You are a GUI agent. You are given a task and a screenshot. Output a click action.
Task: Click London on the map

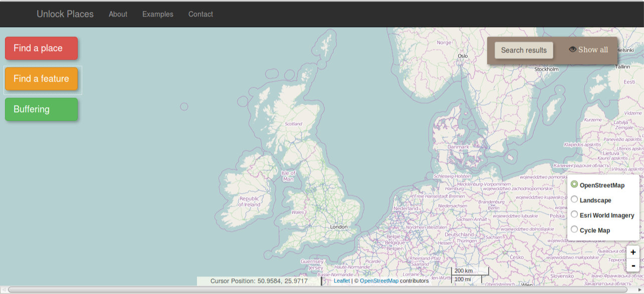[339, 227]
